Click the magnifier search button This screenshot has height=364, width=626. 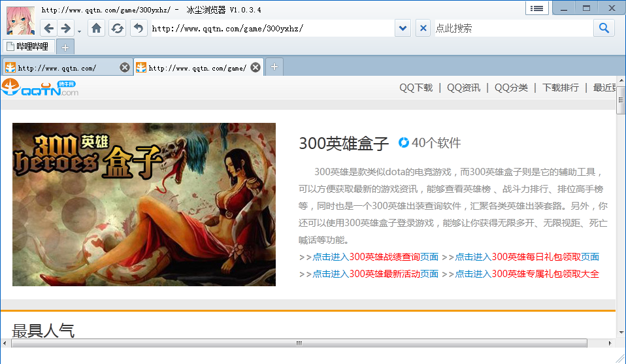tap(604, 28)
